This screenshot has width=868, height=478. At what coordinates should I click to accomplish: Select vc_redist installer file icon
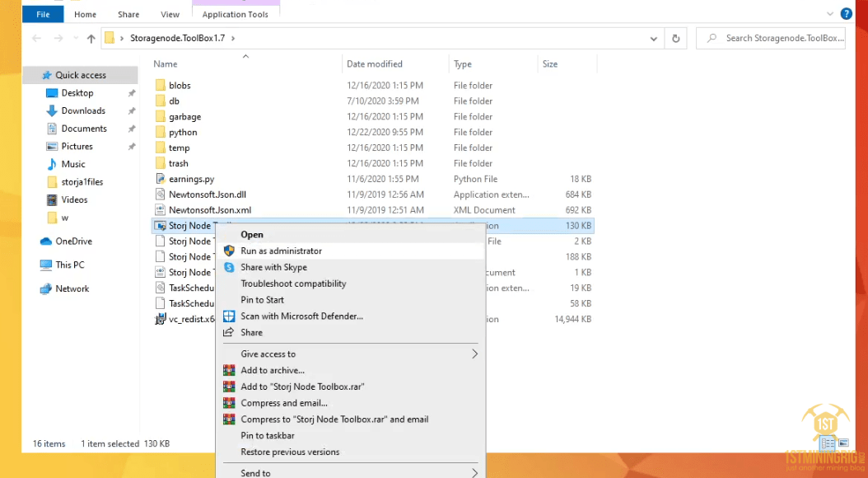pyautogui.click(x=161, y=319)
